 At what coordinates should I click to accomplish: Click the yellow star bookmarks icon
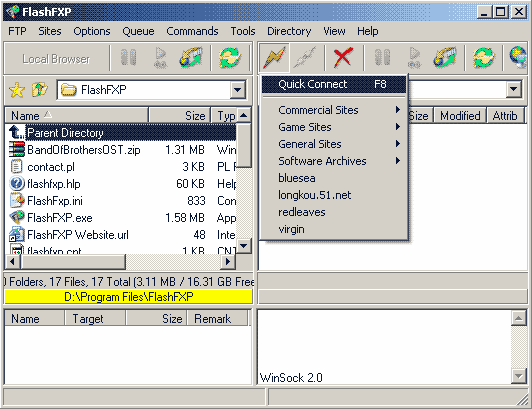(17, 90)
